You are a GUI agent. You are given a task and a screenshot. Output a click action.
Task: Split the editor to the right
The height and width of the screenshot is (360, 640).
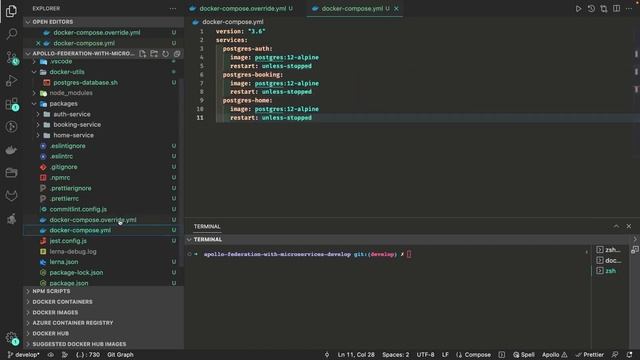coord(616,9)
